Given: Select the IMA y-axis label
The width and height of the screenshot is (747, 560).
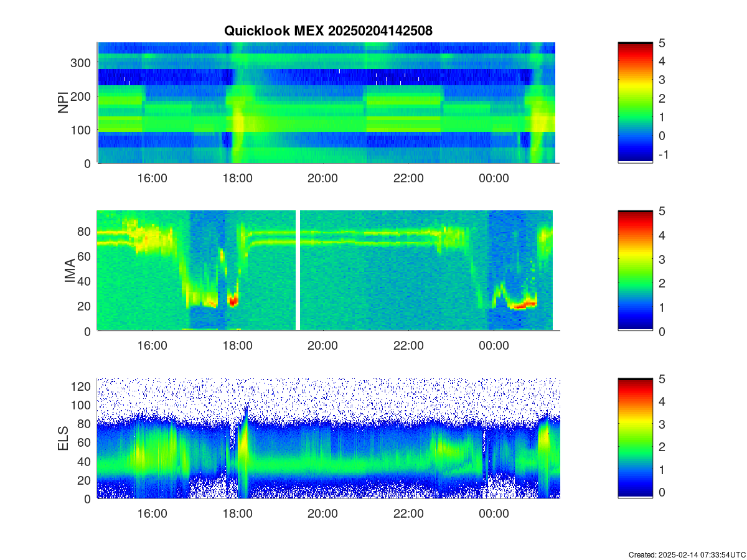Looking at the screenshot, I should pos(70,271).
